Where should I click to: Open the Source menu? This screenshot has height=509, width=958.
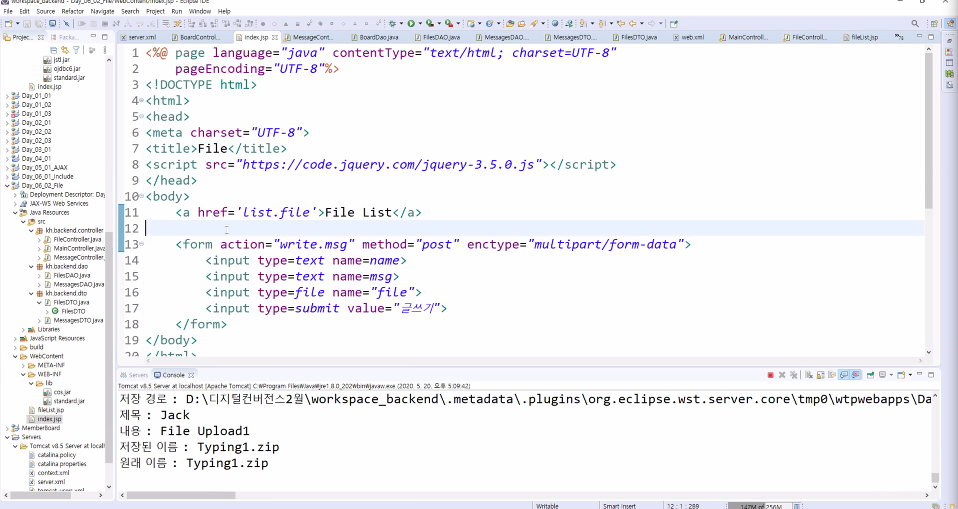click(x=45, y=11)
